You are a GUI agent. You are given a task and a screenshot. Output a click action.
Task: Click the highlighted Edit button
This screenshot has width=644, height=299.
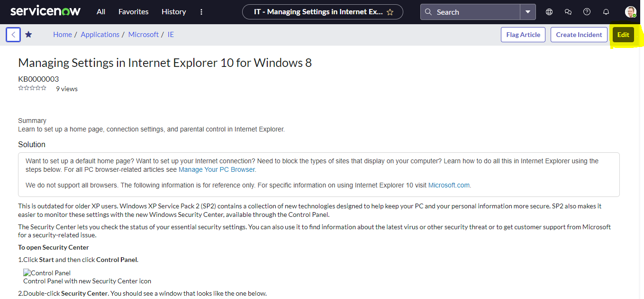tap(623, 34)
